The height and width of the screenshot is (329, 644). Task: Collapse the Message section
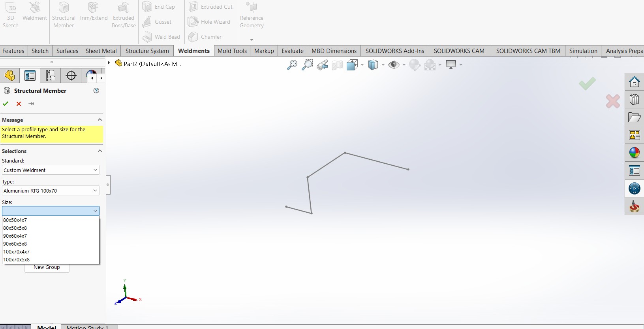100,120
